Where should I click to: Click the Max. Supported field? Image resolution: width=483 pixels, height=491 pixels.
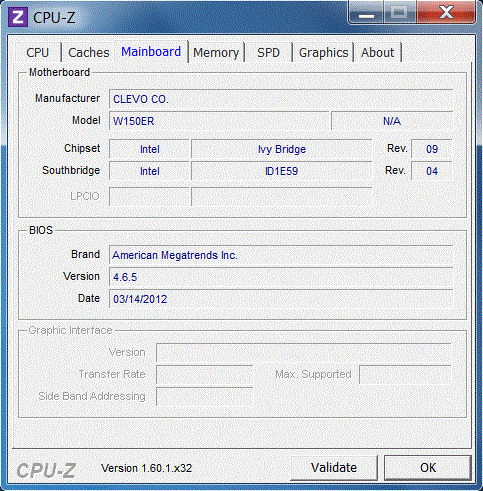click(x=405, y=374)
